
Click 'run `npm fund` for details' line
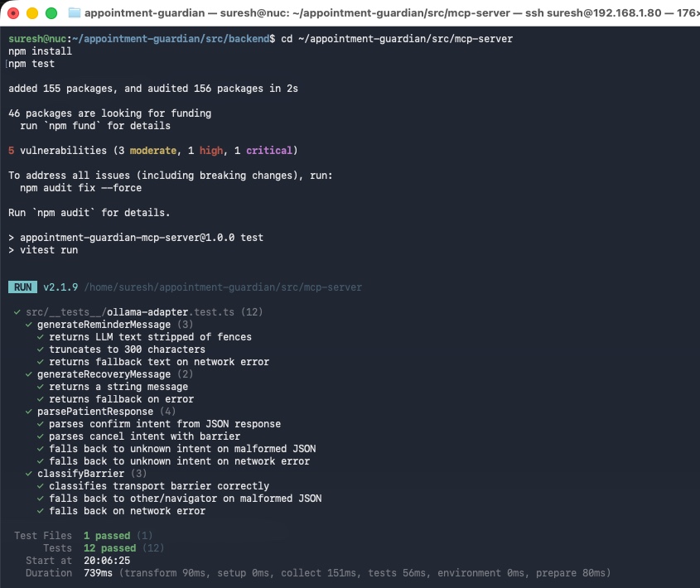pos(95,126)
